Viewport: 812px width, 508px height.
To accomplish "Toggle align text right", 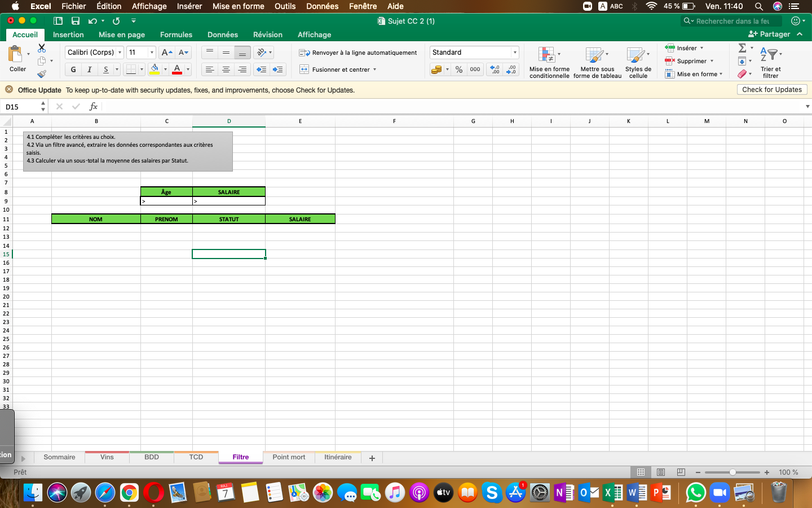I will click(x=242, y=69).
